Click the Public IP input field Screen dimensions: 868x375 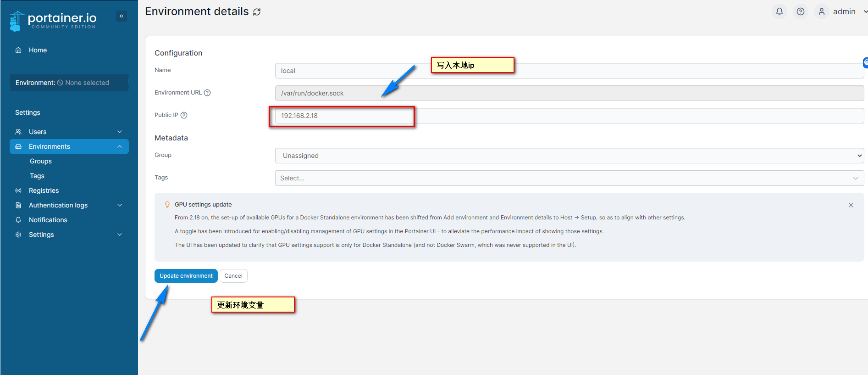569,116
